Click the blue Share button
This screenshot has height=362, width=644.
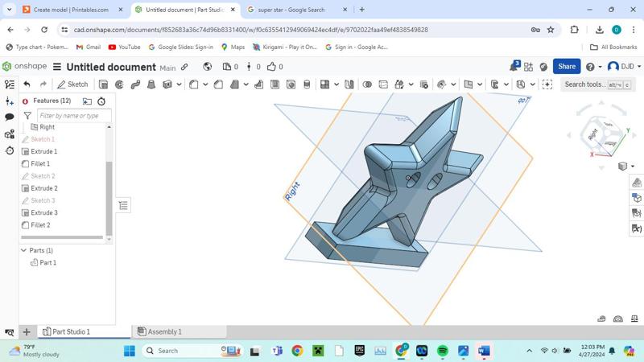coord(567,67)
